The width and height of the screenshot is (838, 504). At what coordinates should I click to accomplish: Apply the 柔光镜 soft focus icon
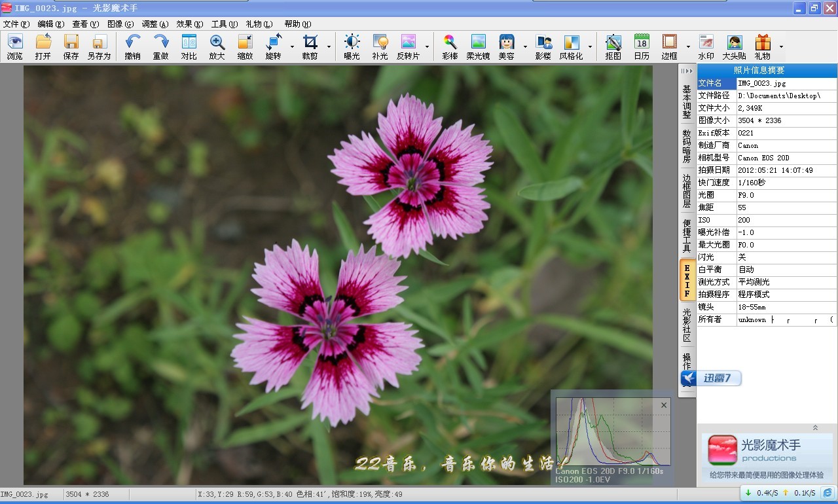pyautogui.click(x=478, y=47)
